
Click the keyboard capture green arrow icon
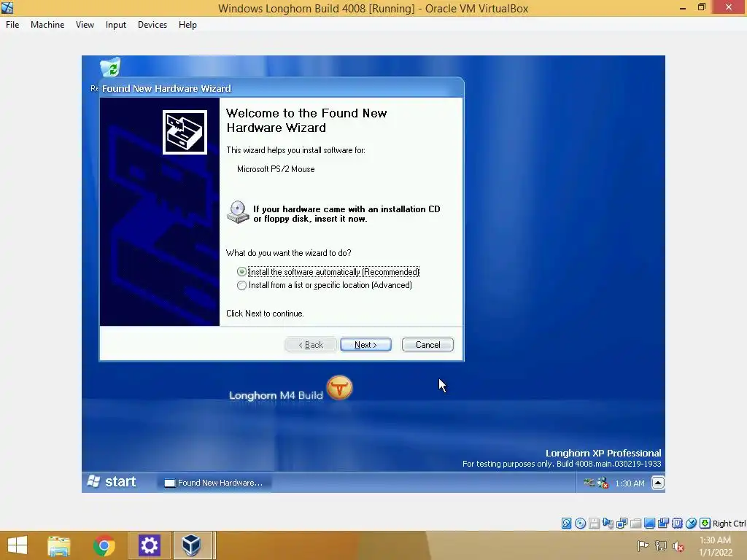(x=705, y=524)
